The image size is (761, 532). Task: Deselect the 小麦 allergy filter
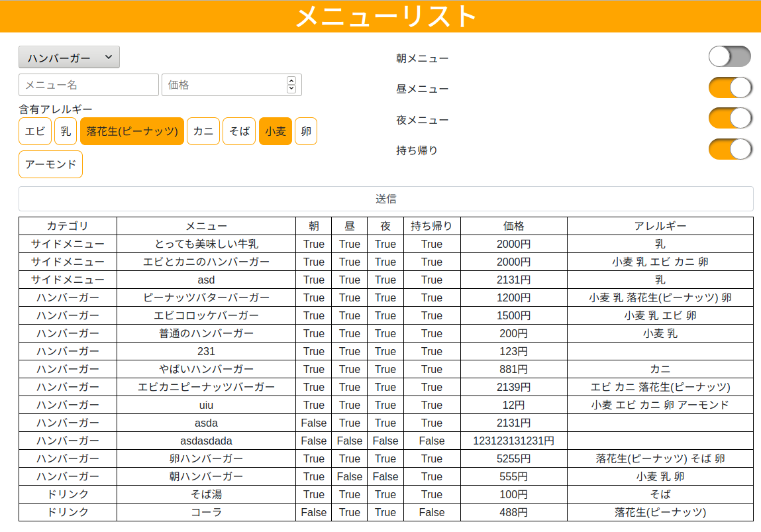pos(276,131)
